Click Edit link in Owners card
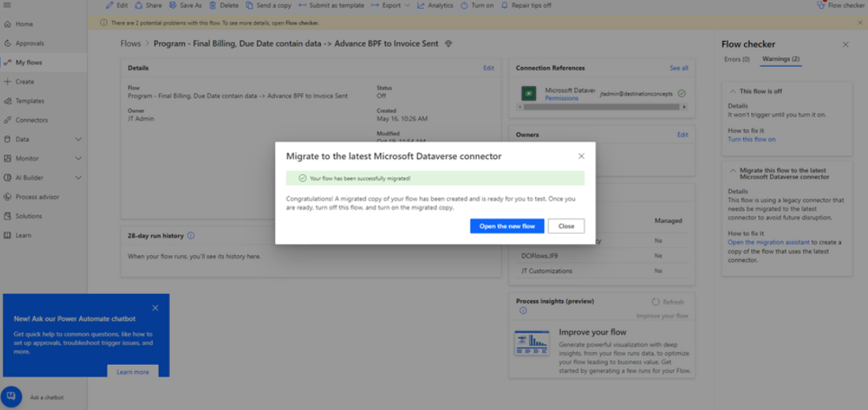Screen dimensions: 868x410 (682, 134)
